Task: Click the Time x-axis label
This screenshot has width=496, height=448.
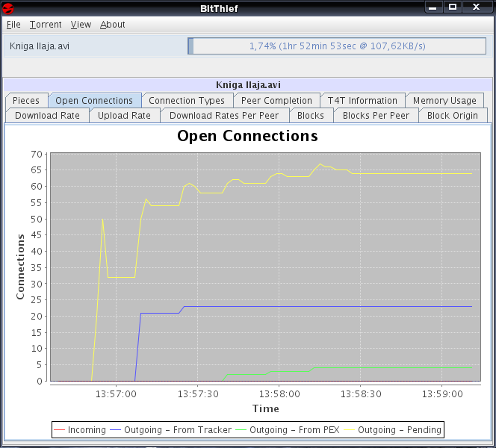Action: [266, 408]
